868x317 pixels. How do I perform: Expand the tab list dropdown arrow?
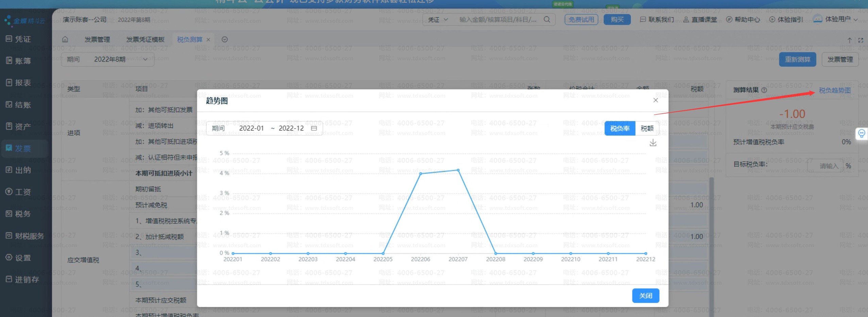click(x=224, y=39)
